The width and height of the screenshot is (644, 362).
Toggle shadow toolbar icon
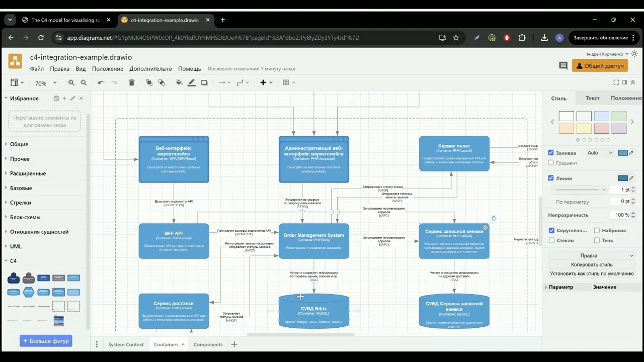tap(204, 83)
